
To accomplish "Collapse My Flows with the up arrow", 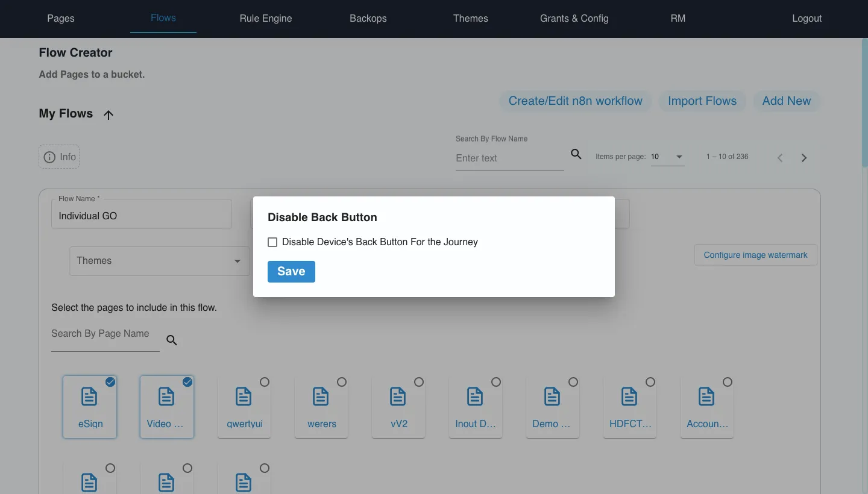I will pyautogui.click(x=108, y=115).
